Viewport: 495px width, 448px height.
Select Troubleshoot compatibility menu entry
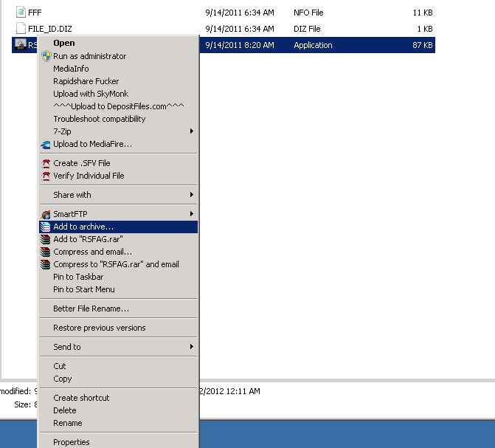tap(99, 119)
